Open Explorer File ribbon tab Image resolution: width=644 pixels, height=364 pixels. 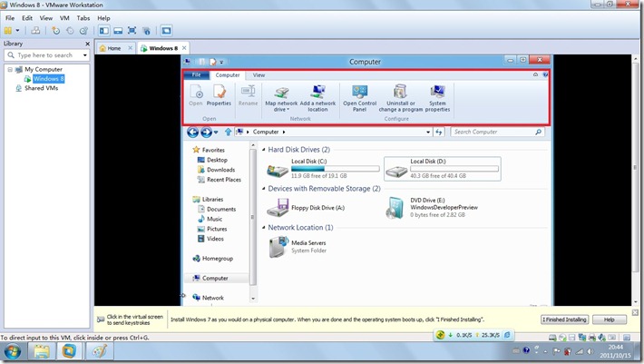pyautogui.click(x=196, y=74)
